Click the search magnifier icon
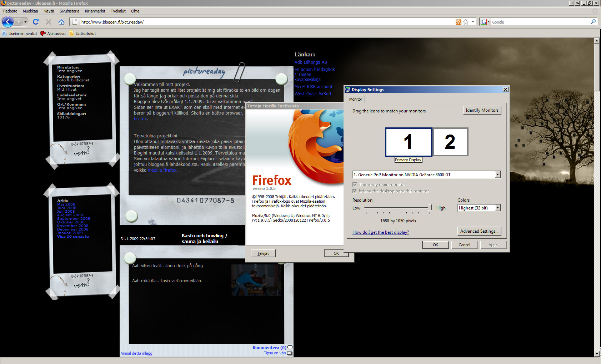The image size is (601, 364). (x=593, y=22)
